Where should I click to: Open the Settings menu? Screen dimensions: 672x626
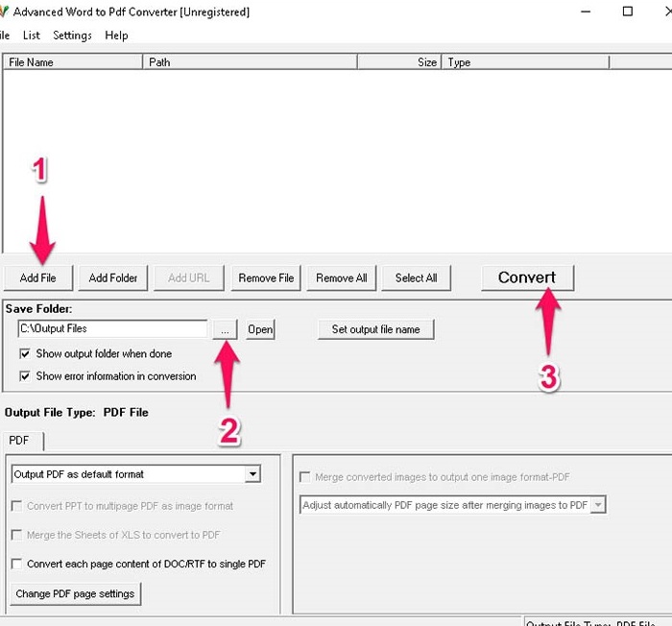coord(72,36)
